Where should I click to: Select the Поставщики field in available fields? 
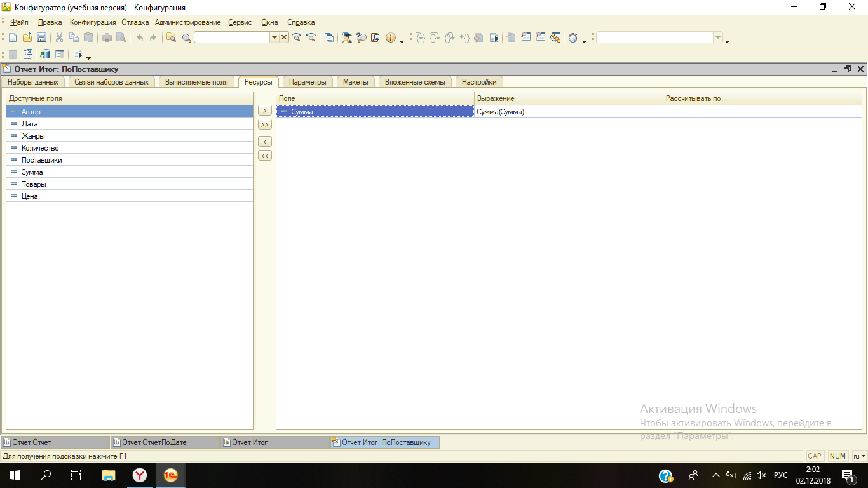point(130,160)
